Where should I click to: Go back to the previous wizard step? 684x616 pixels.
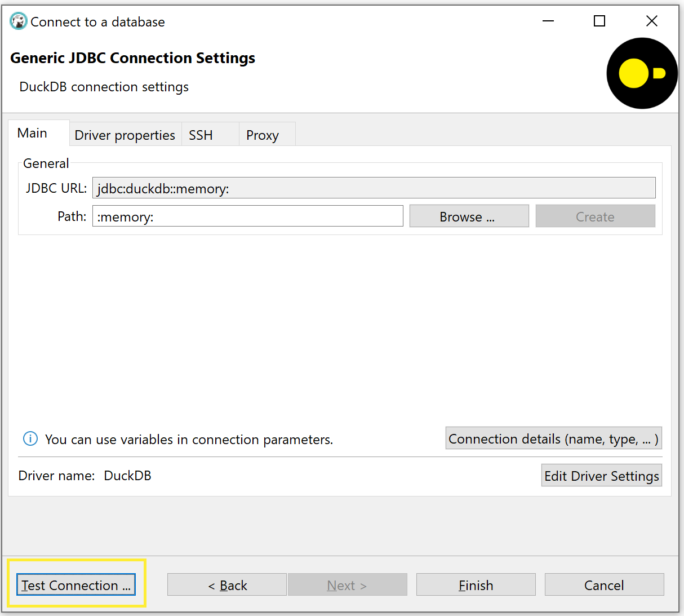pos(226,584)
